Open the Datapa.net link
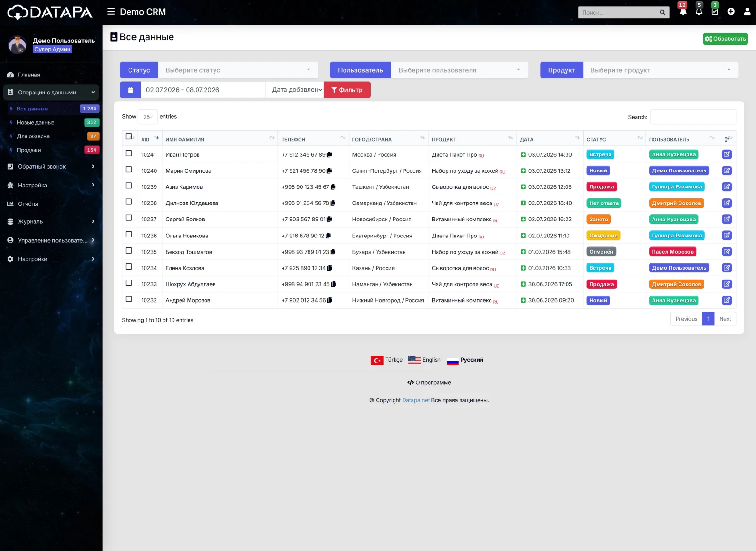The image size is (756, 551). pos(416,400)
